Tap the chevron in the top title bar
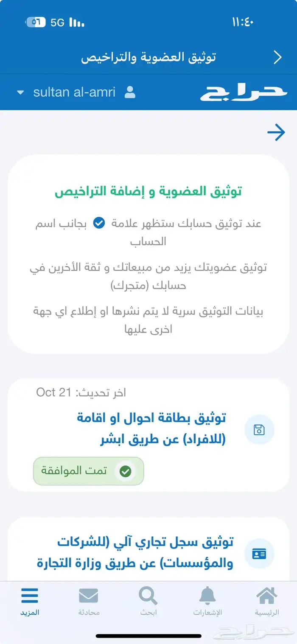The image size is (297, 644). tap(278, 57)
